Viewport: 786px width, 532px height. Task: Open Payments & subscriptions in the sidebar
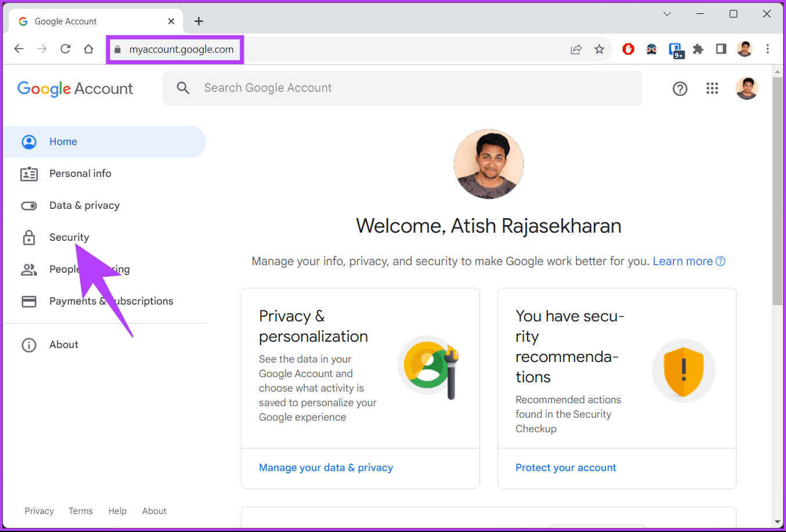pos(104,301)
